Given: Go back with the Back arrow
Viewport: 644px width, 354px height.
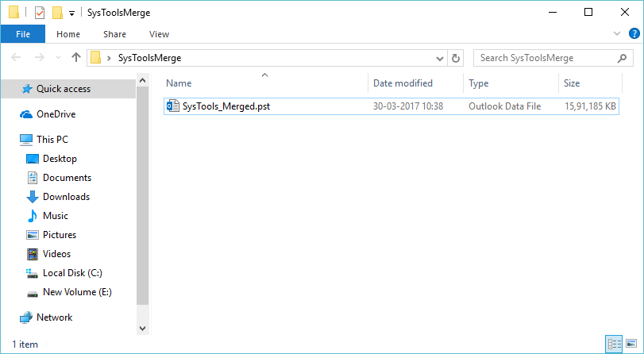Looking at the screenshot, I should (16, 57).
